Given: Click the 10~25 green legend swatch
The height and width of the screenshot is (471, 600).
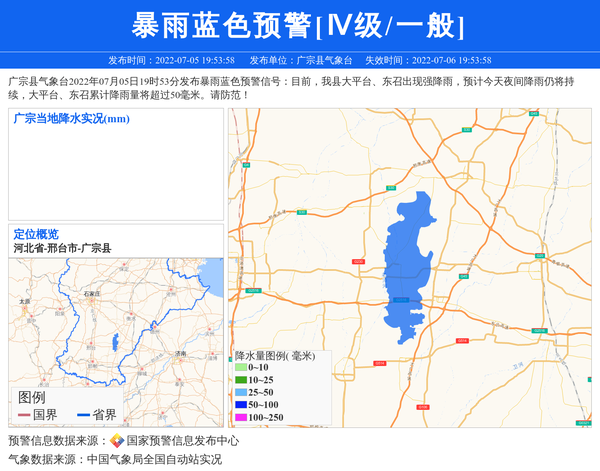Looking at the screenshot, I should (x=240, y=380).
